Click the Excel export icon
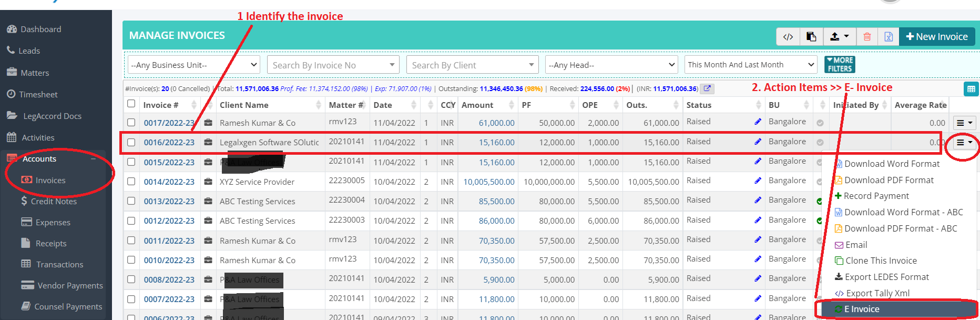Screen dimensions: 980x320 pyautogui.click(x=889, y=37)
